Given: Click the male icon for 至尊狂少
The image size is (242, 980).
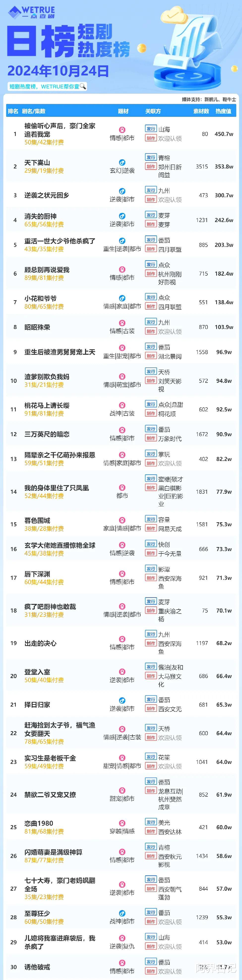Looking at the screenshot, I should pos(122,913).
